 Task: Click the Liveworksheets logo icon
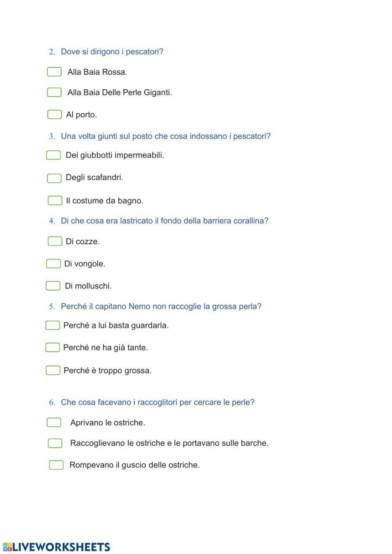[x=7, y=547]
